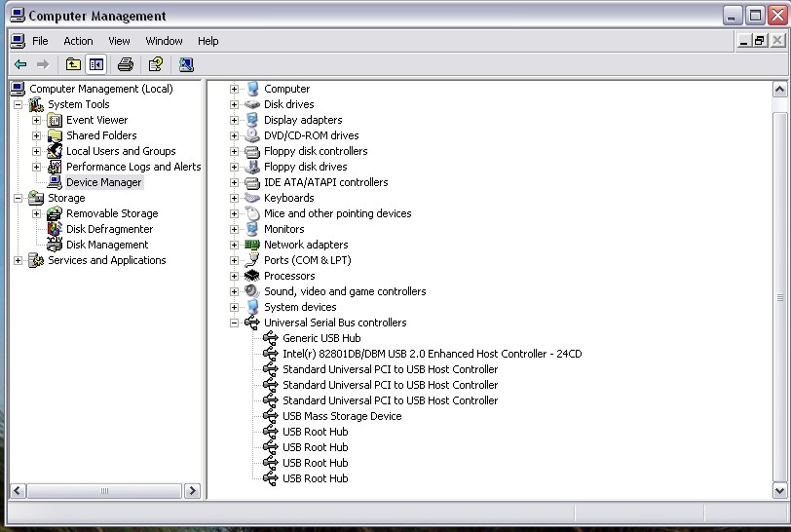Click the inner MDI minimize button
This screenshot has width=791, height=532.
click(742, 40)
